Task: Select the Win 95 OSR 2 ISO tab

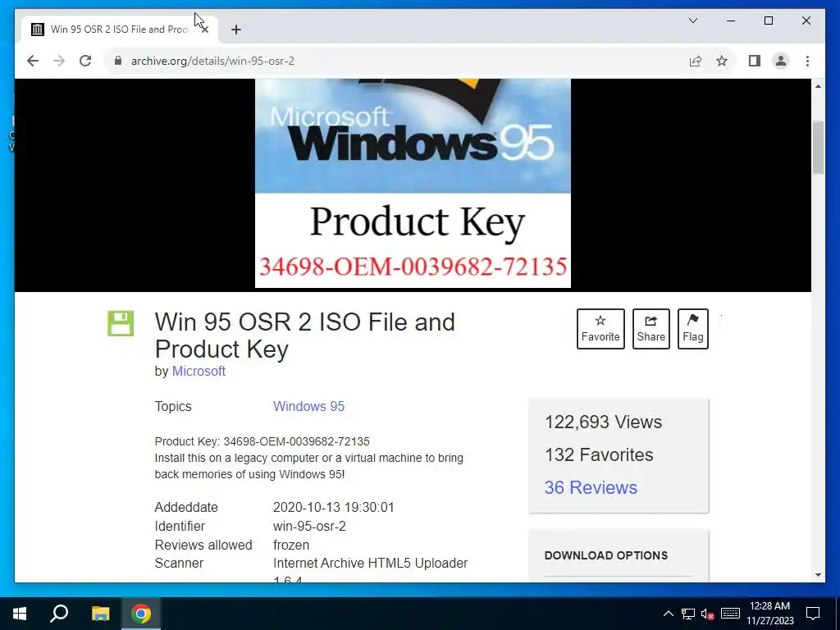Action: (x=120, y=29)
